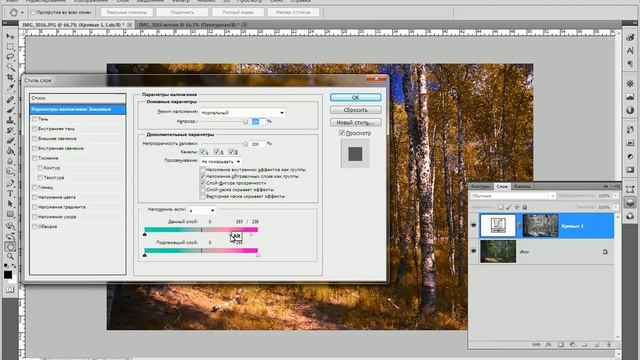Open the Paragraph panel icon in dock
This screenshot has height=360, width=640.
click(630, 64)
